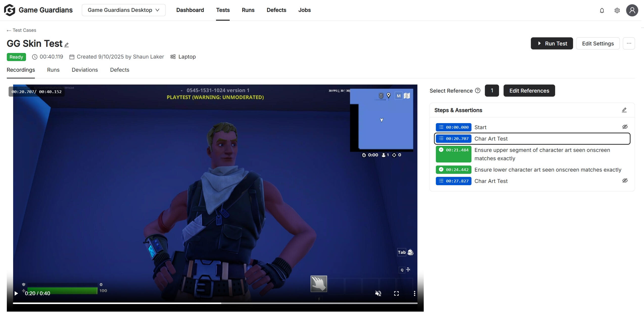Click the Laptop device icon
644x328 pixels.
click(173, 57)
